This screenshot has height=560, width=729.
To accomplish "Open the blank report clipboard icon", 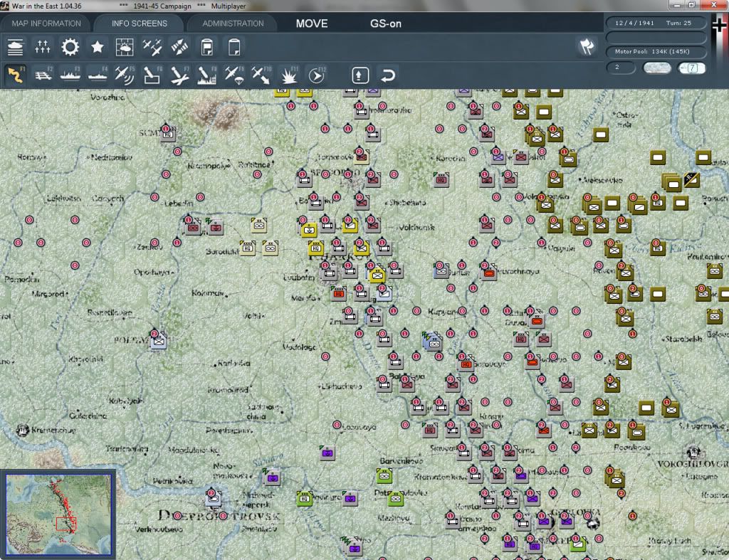I will click(234, 48).
